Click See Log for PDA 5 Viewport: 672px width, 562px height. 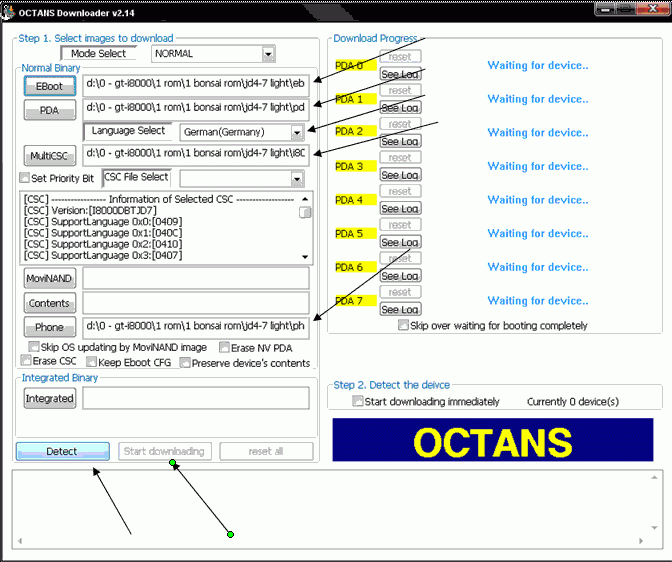click(400, 242)
